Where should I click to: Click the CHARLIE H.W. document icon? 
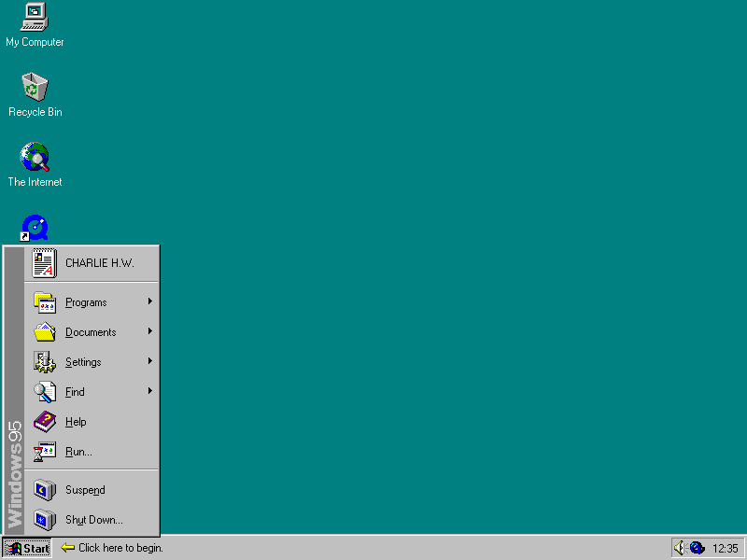pos(44,263)
